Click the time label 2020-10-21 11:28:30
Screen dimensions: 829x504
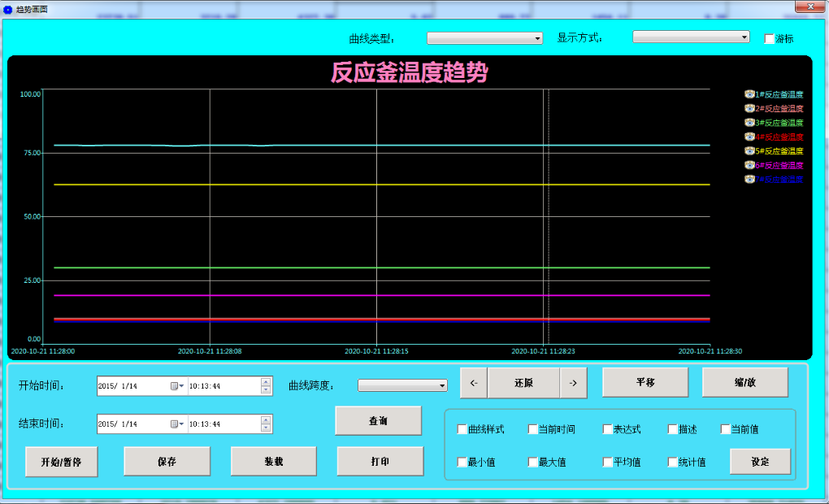point(710,351)
